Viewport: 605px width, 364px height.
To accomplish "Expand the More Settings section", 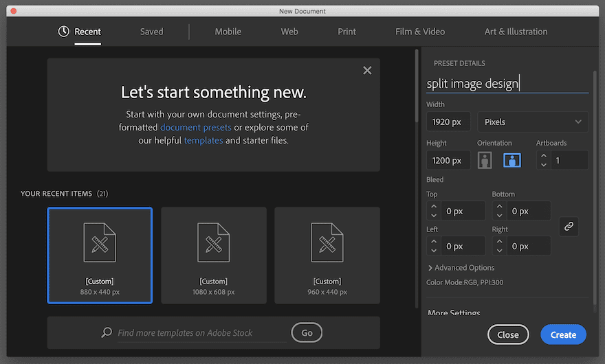I will click(454, 313).
